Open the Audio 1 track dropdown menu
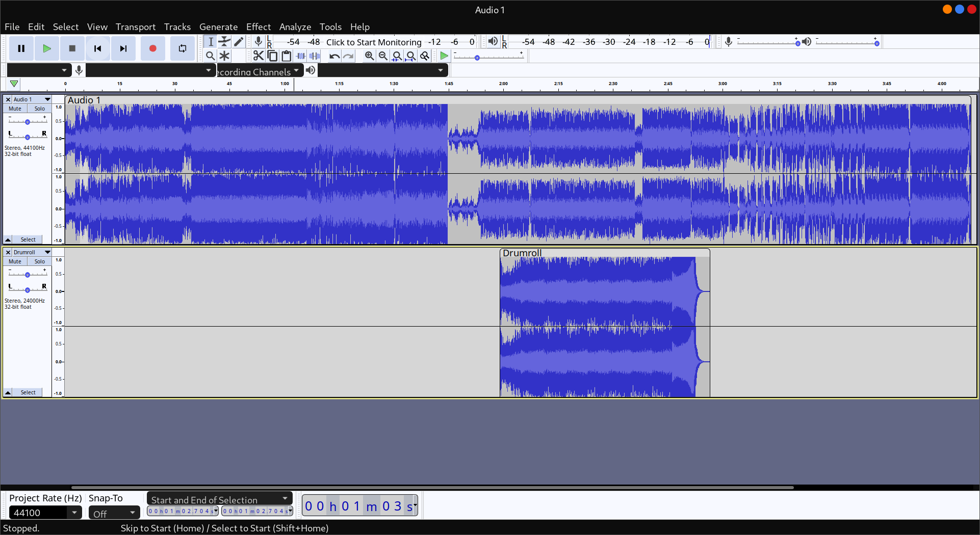This screenshot has width=980, height=535. pyautogui.click(x=47, y=99)
